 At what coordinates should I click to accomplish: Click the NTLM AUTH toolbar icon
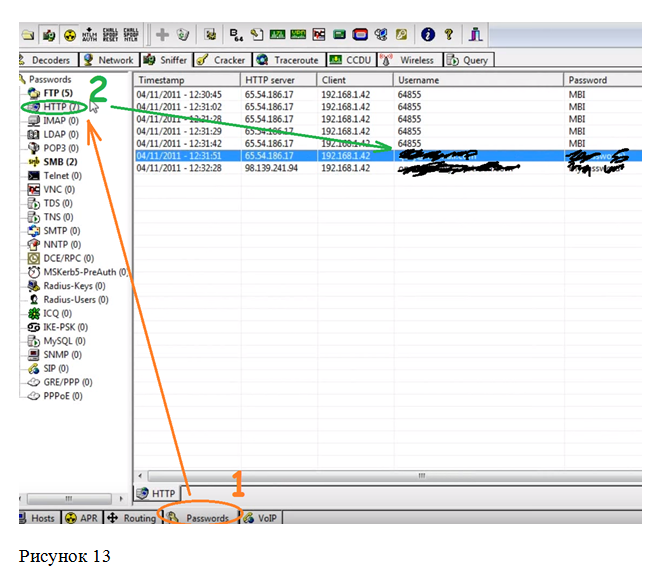[89, 35]
